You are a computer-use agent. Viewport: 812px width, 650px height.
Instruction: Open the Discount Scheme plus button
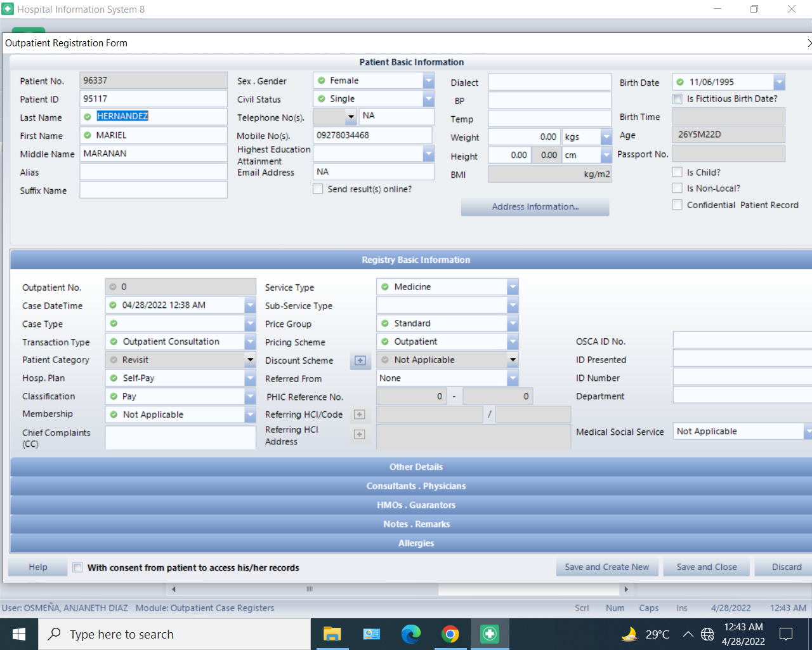tap(360, 361)
